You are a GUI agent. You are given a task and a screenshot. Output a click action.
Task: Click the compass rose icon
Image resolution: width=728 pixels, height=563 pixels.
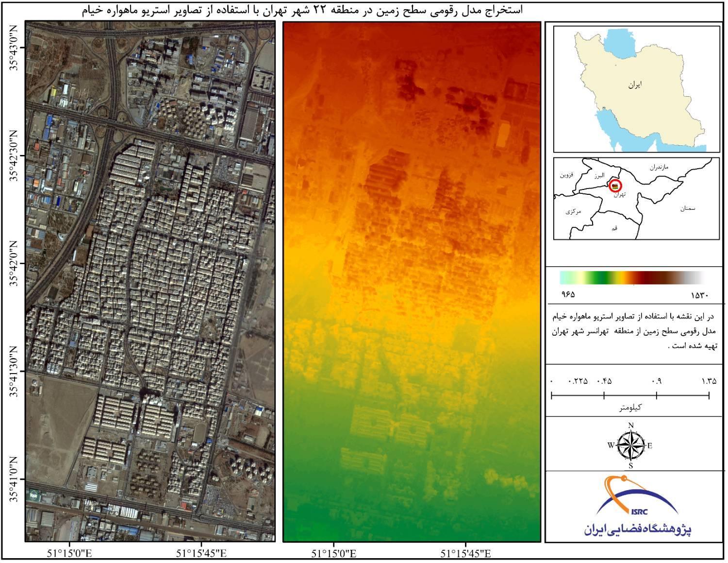click(x=630, y=445)
